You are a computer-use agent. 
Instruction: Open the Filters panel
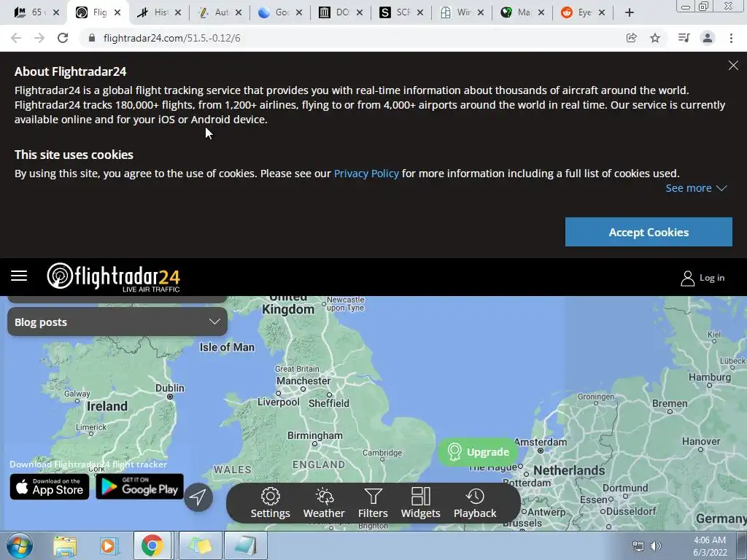(373, 503)
